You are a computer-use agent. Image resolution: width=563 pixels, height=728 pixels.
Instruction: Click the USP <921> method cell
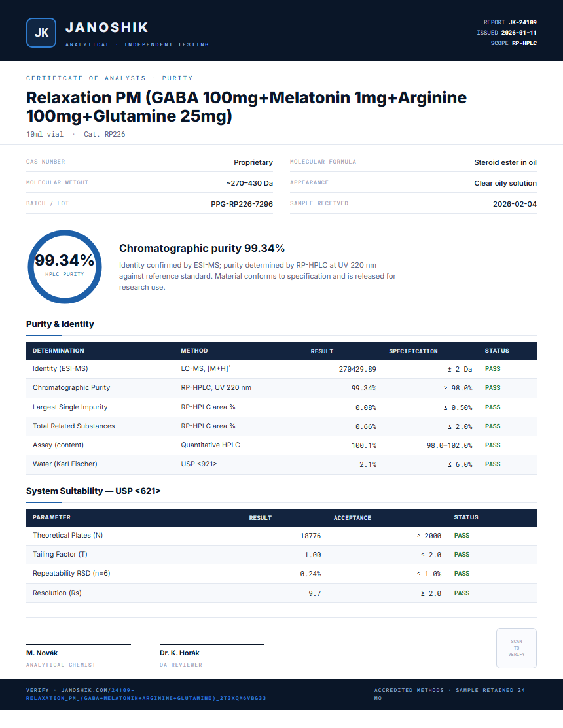(x=199, y=464)
